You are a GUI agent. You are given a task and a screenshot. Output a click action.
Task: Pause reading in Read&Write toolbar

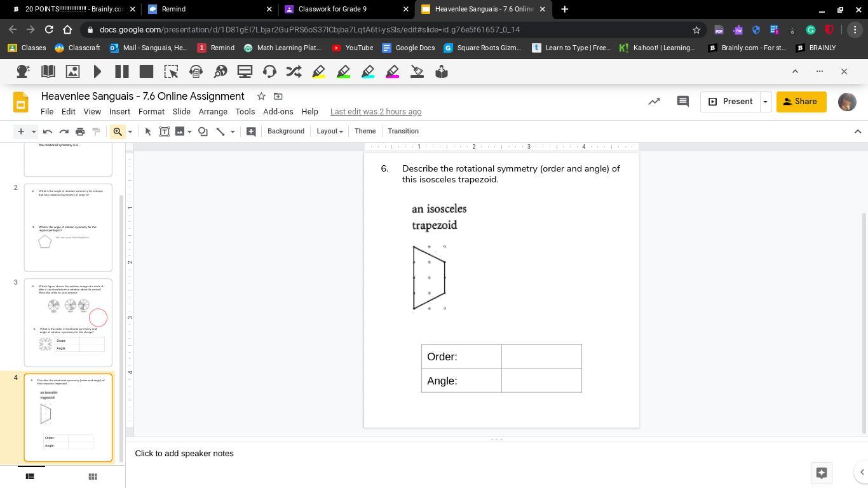coord(122,72)
